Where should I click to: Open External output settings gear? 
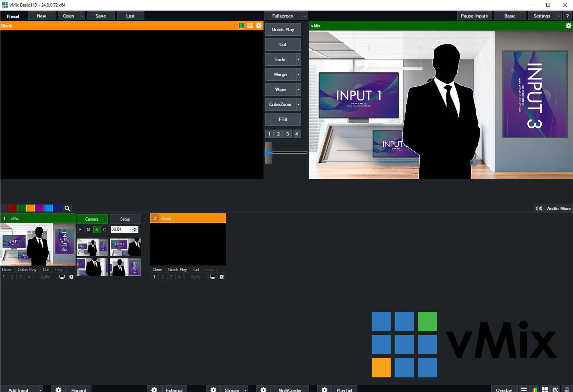coord(154,389)
